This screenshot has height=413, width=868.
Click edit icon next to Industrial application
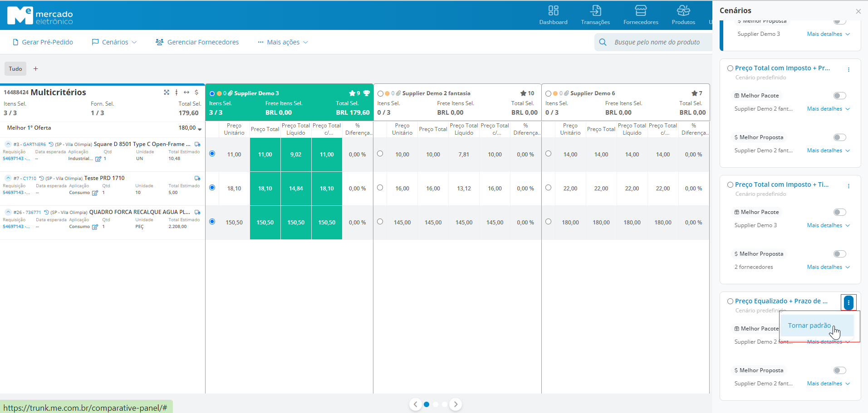pyautogui.click(x=98, y=159)
